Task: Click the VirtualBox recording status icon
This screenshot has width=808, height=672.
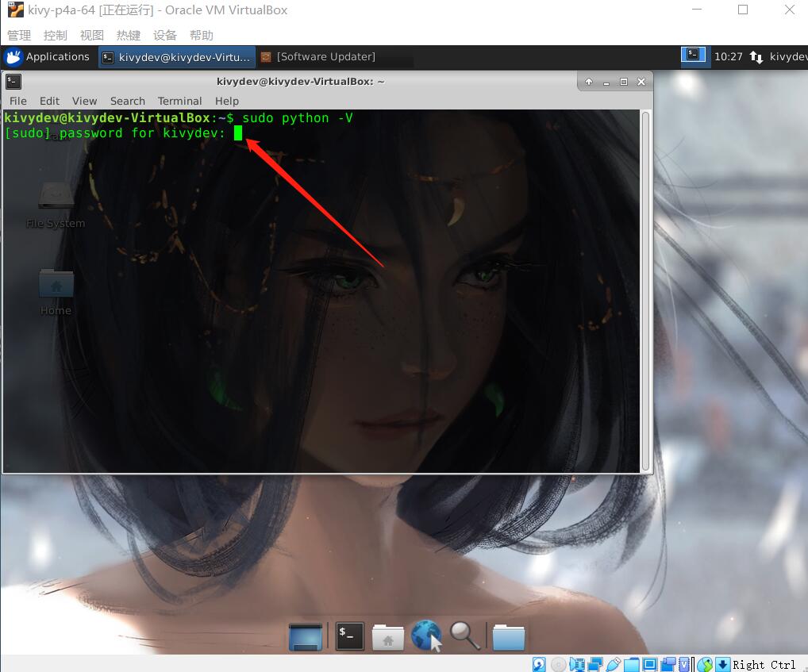Action: [668, 664]
